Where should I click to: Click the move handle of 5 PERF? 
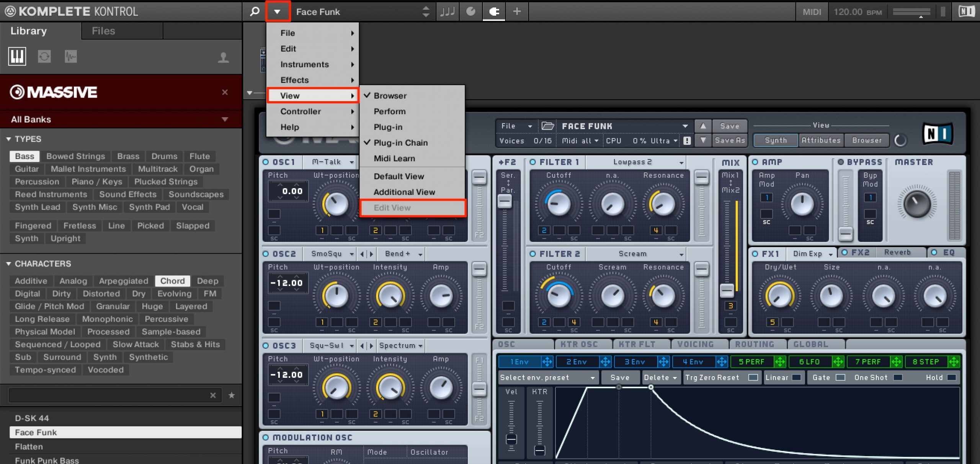point(780,361)
